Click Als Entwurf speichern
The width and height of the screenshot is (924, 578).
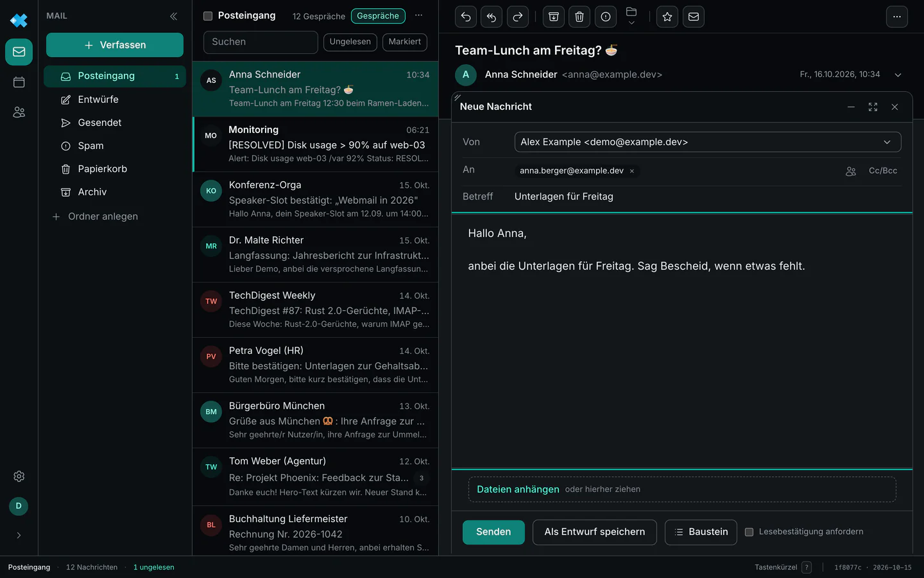595,532
